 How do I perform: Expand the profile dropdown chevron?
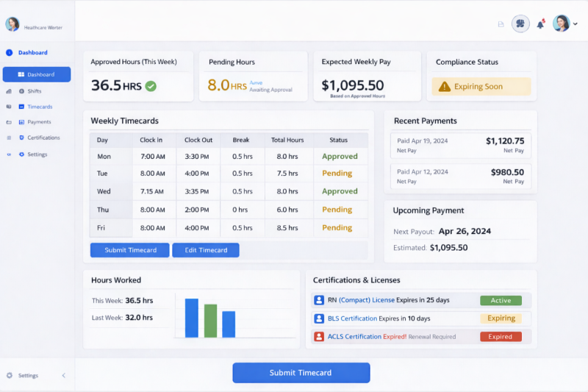pos(576,24)
